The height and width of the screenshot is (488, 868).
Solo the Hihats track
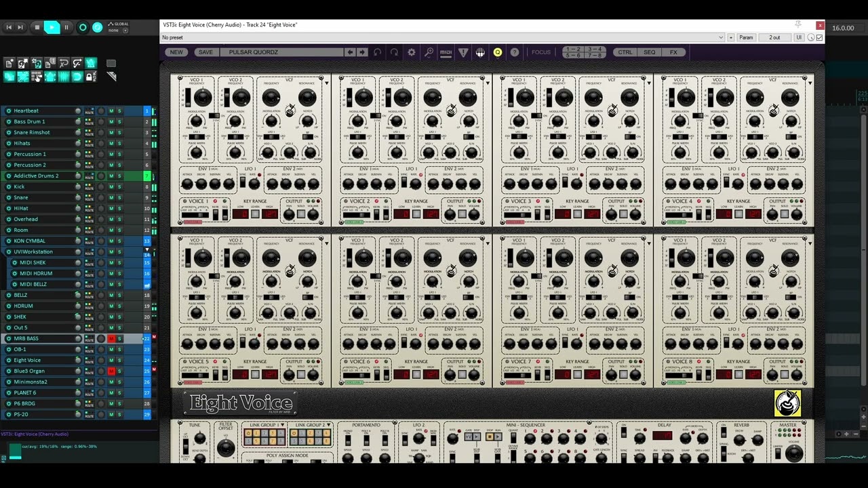[119, 143]
